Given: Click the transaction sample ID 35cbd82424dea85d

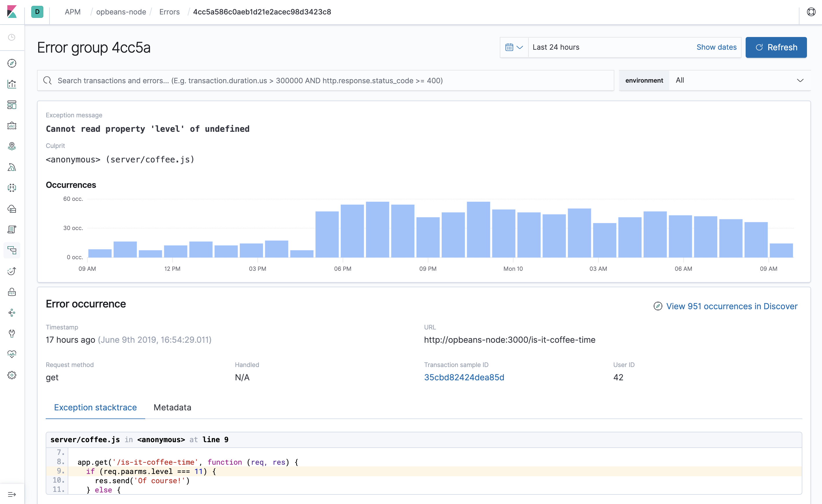Looking at the screenshot, I should click(464, 377).
